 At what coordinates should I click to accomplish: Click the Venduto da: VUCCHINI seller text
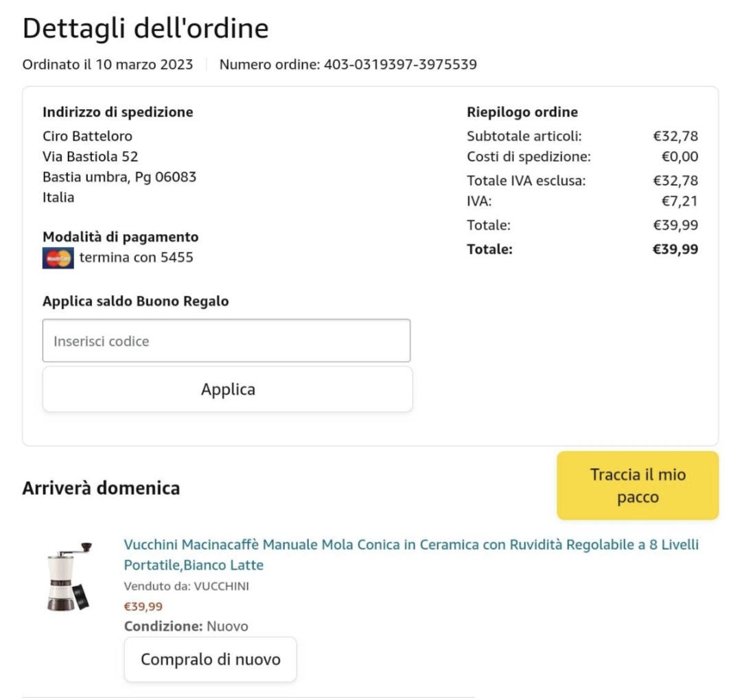click(x=186, y=586)
